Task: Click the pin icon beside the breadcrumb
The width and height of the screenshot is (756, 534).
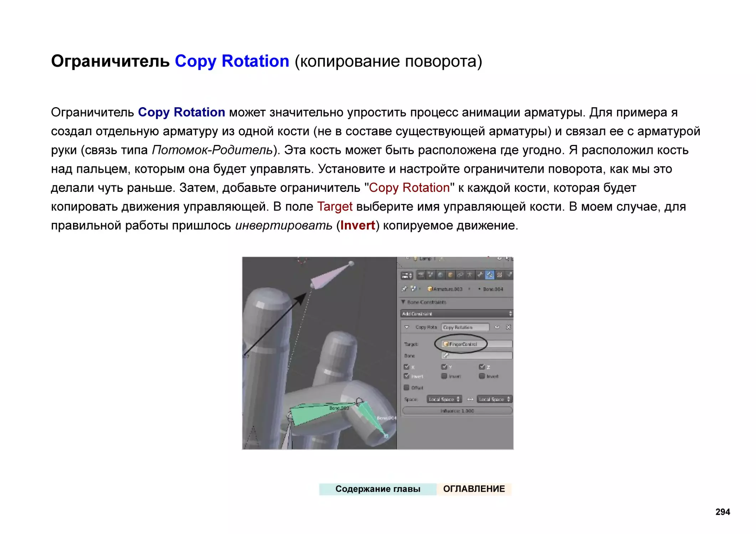Action: (404, 289)
